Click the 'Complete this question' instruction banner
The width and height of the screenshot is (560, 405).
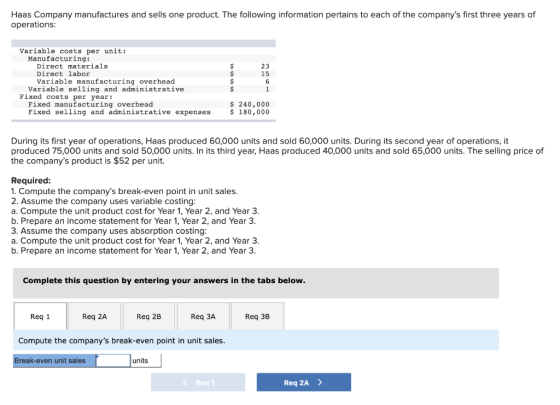(x=256, y=283)
